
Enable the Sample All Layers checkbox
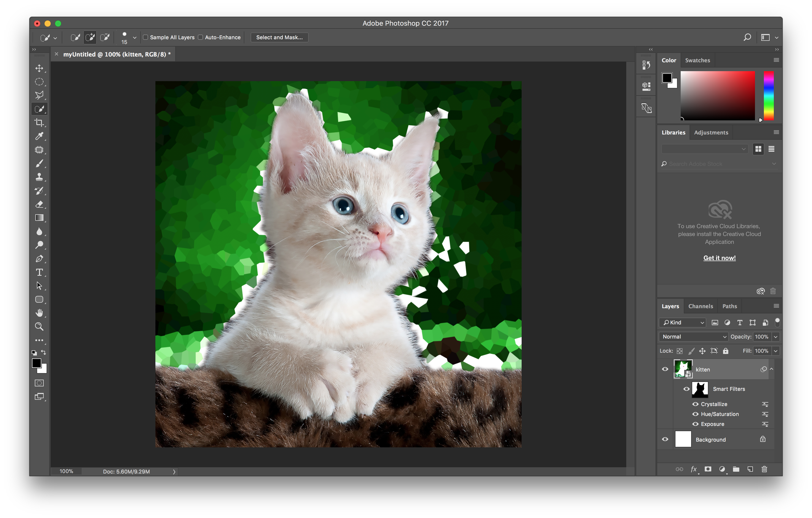pyautogui.click(x=145, y=37)
